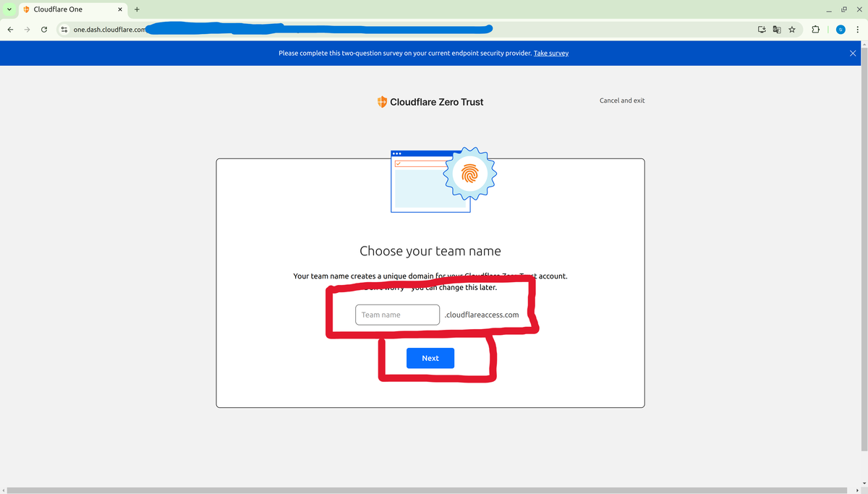This screenshot has width=868, height=494.
Task: Click the browser back arrow
Action: click(x=10, y=30)
